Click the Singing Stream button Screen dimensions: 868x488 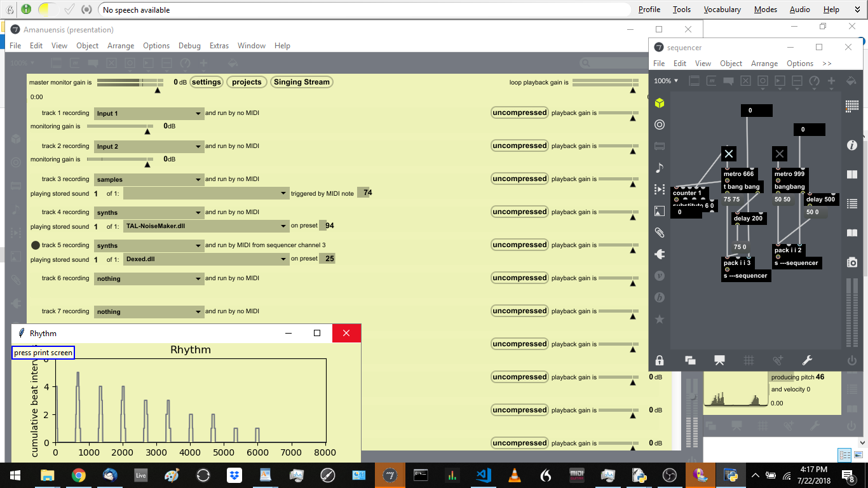click(302, 82)
